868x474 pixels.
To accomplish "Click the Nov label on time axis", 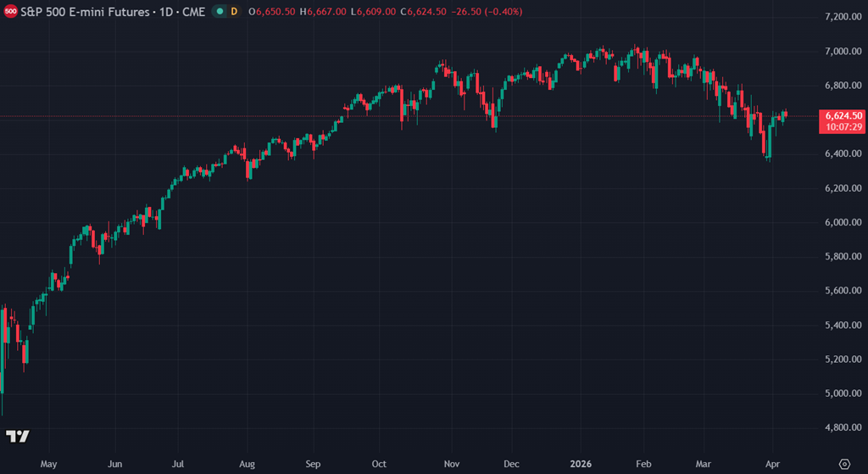I will pyautogui.click(x=450, y=464).
